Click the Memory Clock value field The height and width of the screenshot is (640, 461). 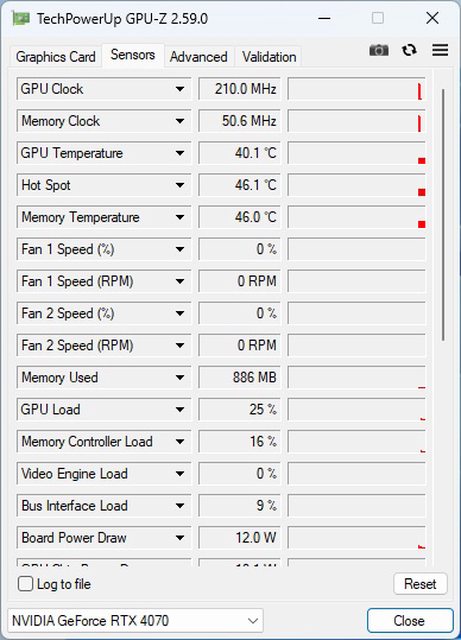pos(239,121)
